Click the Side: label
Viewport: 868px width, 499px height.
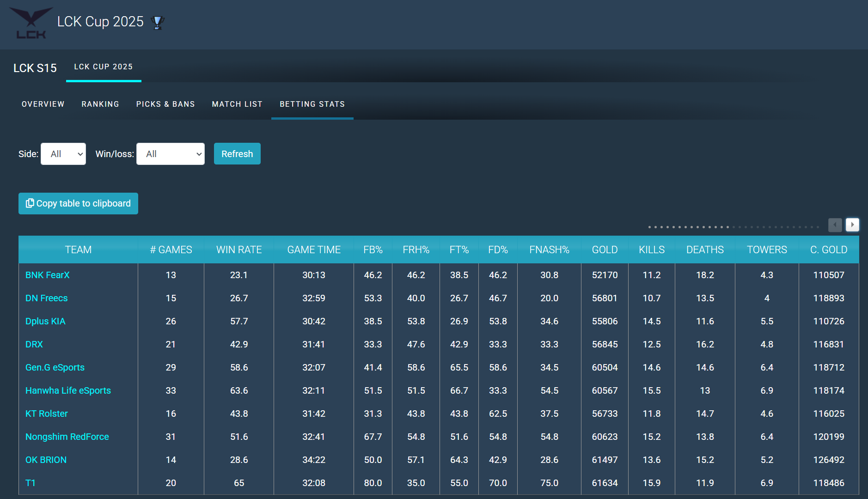(x=28, y=154)
